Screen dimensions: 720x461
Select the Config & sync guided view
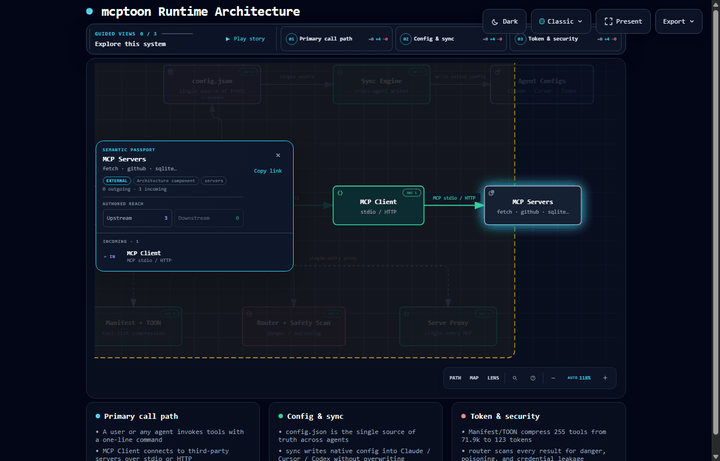point(451,39)
